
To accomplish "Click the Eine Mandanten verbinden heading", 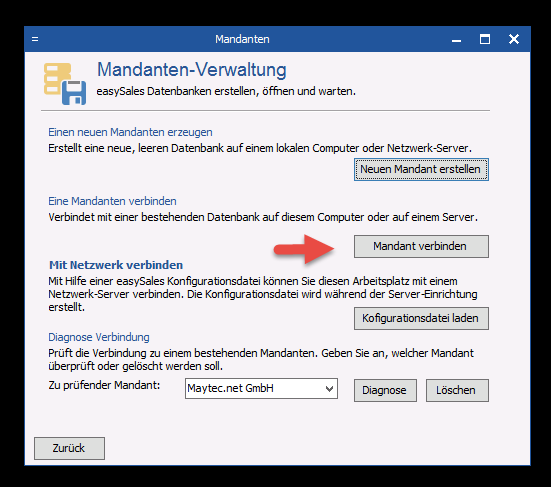I will (x=112, y=201).
